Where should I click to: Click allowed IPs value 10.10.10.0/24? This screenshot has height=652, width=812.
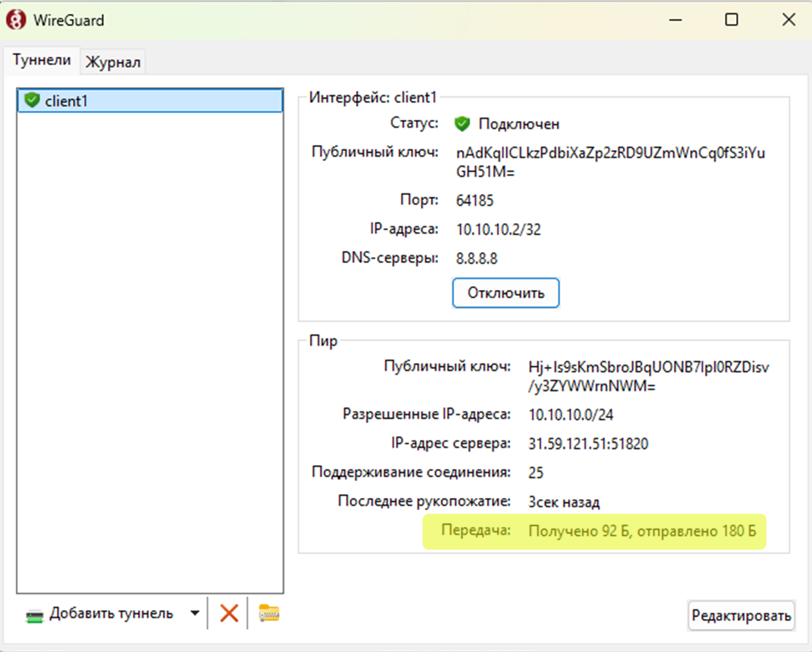(x=571, y=415)
